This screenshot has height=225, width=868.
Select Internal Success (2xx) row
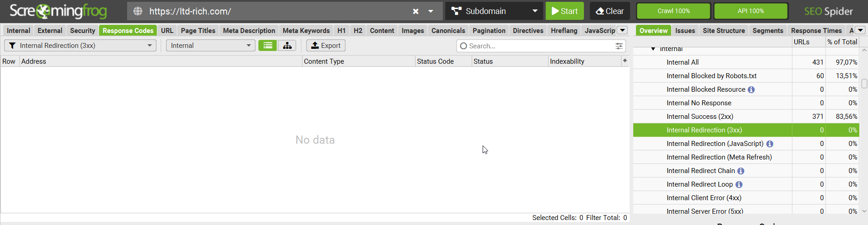click(x=745, y=116)
